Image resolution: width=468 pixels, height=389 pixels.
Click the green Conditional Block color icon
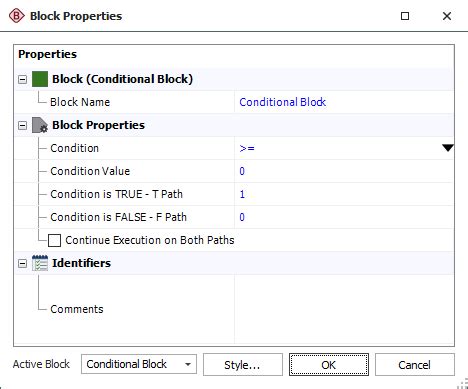pyautogui.click(x=40, y=79)
